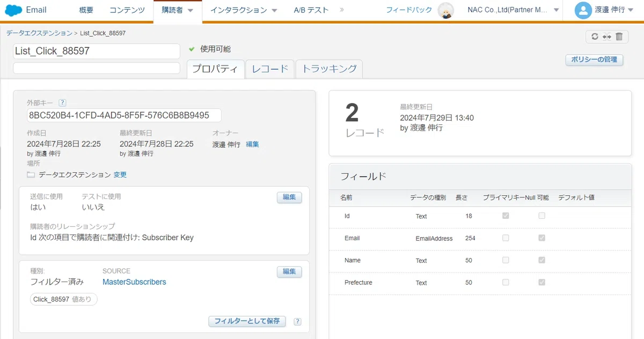Click the 2024年7月29日 13:40 timestamp
This screenshot has height=339, width=644.
tap(437, 118)
